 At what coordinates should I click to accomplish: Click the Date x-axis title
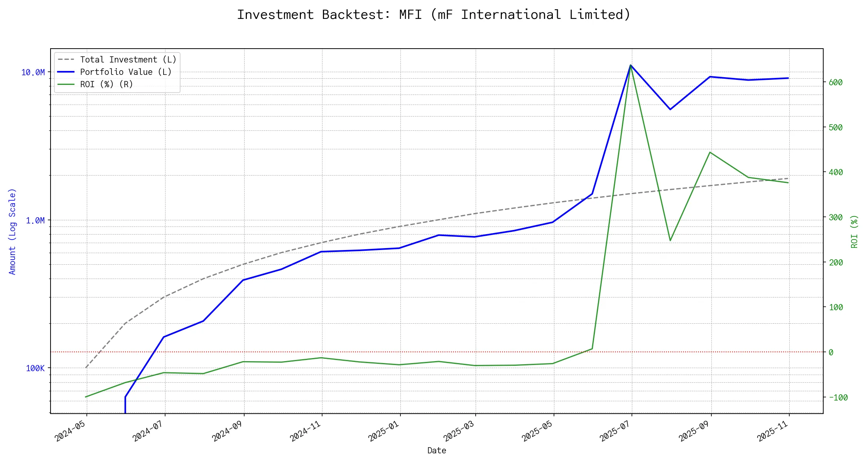(x=436, y=451)
